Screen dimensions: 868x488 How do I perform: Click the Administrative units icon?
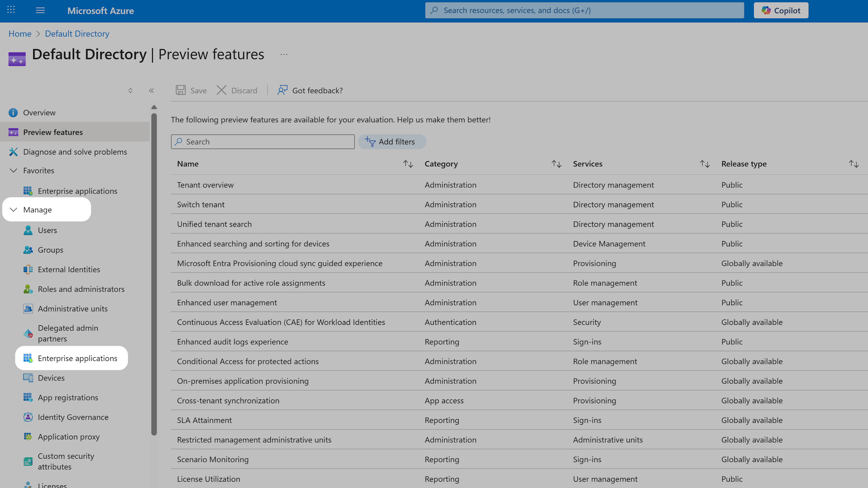click(28, 309)
